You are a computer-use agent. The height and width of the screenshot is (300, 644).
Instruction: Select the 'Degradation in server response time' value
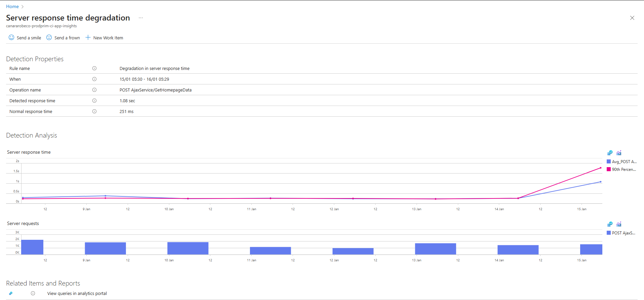155,68
